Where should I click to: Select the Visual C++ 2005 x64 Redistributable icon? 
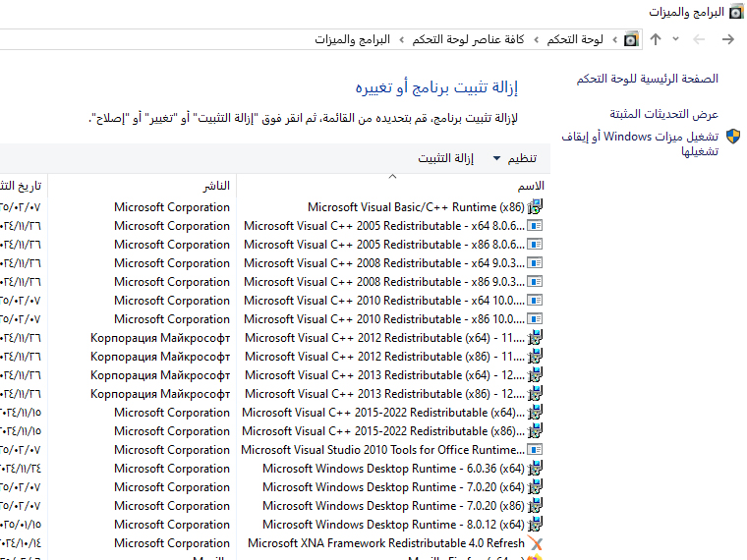click(x=535, y=226)
